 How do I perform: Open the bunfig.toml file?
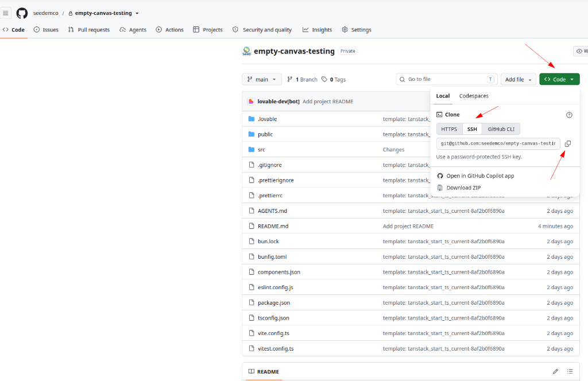point(272,256)
